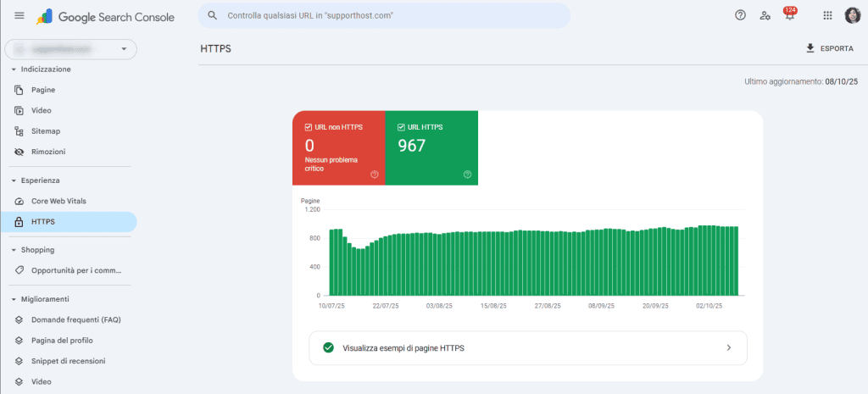
Task: Collapse the Indicizzazione section
Action: click(14, 69)
